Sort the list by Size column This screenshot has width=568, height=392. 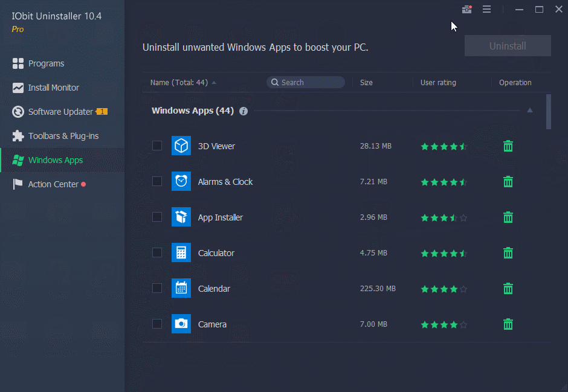tap(366, 83)
